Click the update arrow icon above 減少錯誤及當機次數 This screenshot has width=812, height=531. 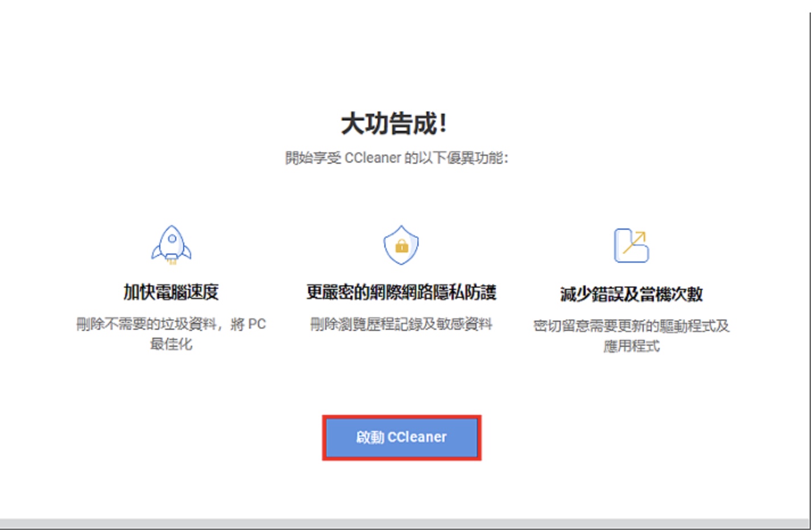pos(631,245)
